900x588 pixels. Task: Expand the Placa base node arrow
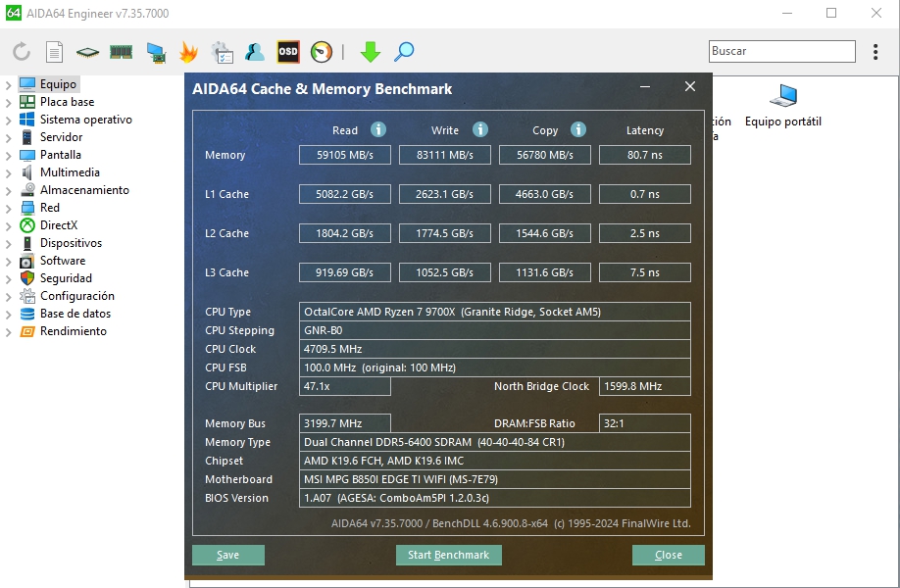point(8,103)
